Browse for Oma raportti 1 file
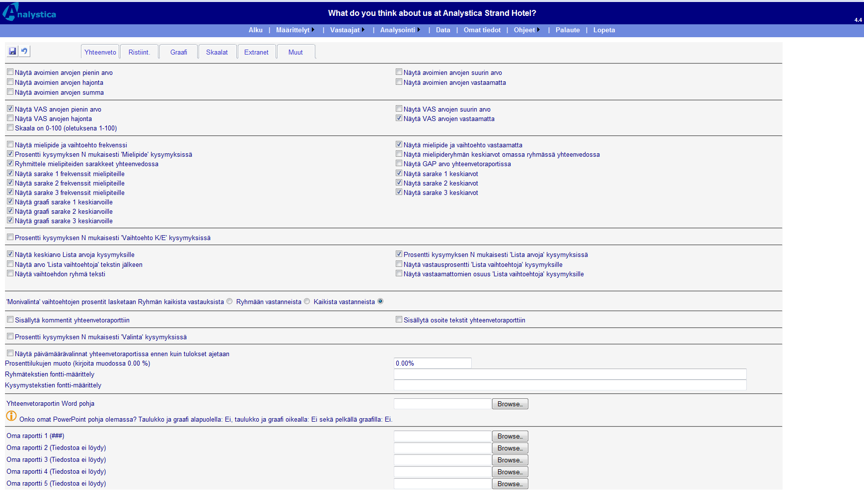The width and height of the screenshot is (864, 504). [510, 436]
